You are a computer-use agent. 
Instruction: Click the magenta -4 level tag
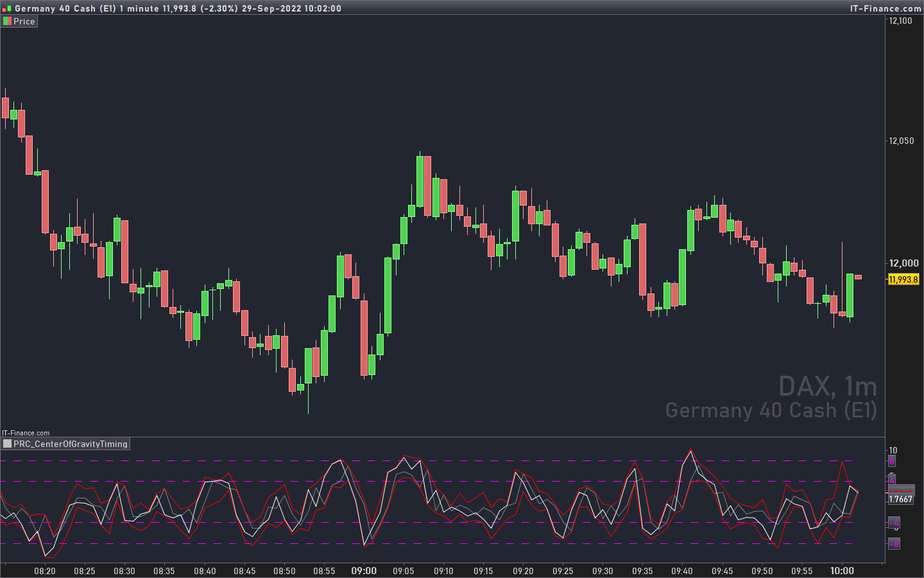pos(894,523)
